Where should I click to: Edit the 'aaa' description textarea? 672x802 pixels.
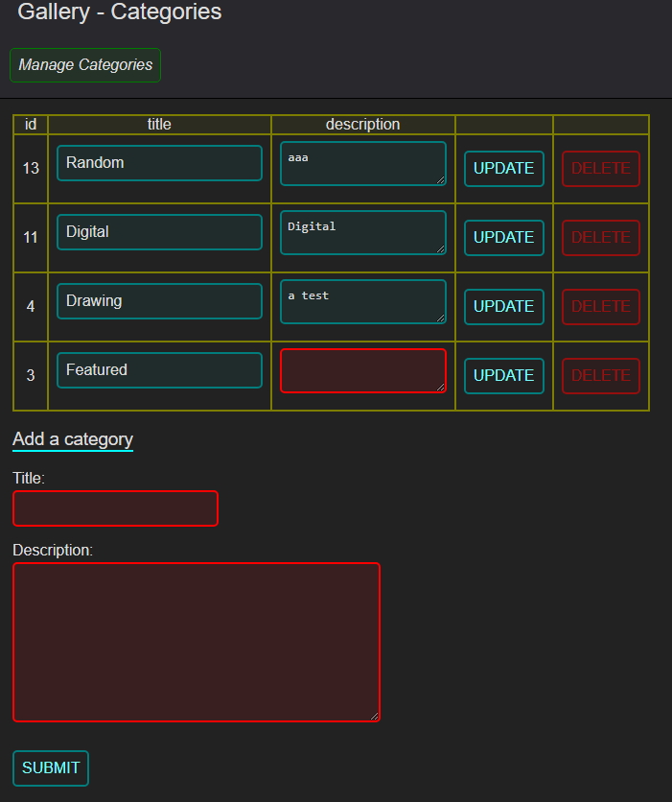[362, 164]
